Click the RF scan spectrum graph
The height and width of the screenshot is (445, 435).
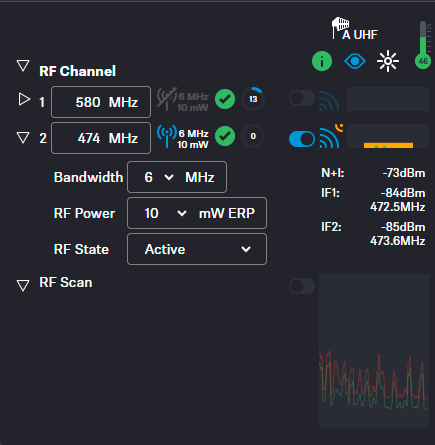coord(374,350)
